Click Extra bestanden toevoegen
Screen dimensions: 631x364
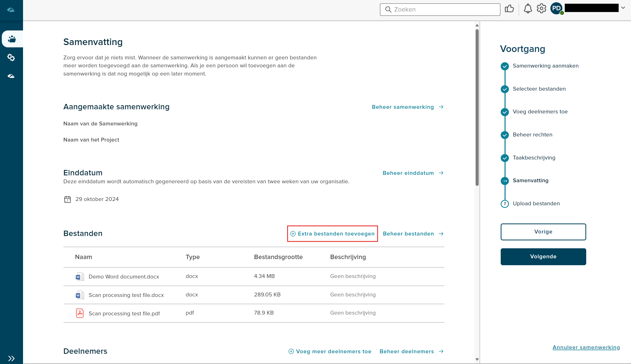click(333, 234)
